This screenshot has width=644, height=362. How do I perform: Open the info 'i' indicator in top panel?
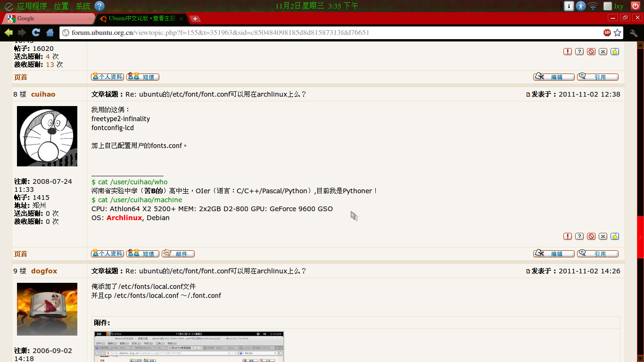click(x=569, y=6)
